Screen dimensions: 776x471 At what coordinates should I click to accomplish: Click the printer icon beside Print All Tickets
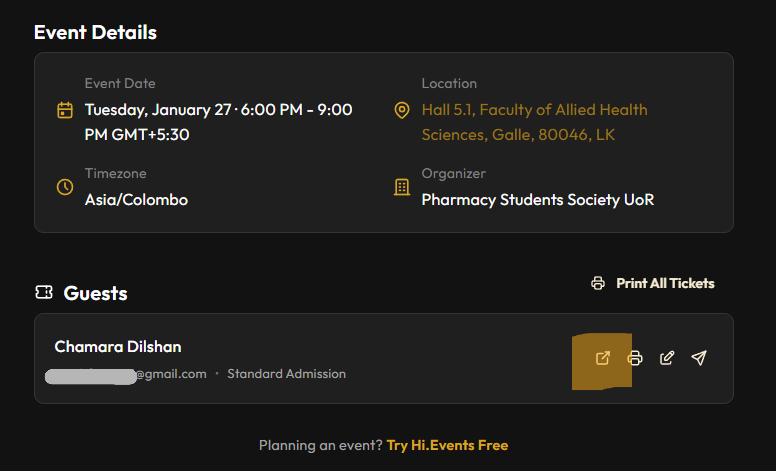click(x=598, y=283)
